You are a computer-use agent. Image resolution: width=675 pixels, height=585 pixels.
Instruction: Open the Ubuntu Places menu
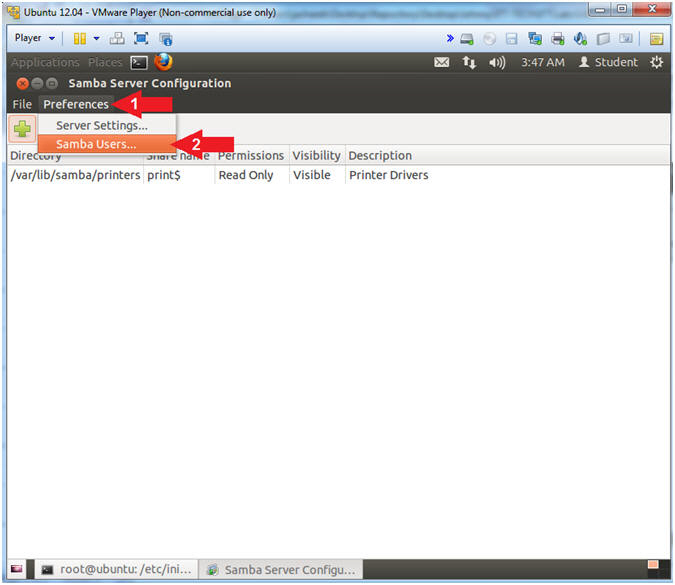tap(105, 62)
